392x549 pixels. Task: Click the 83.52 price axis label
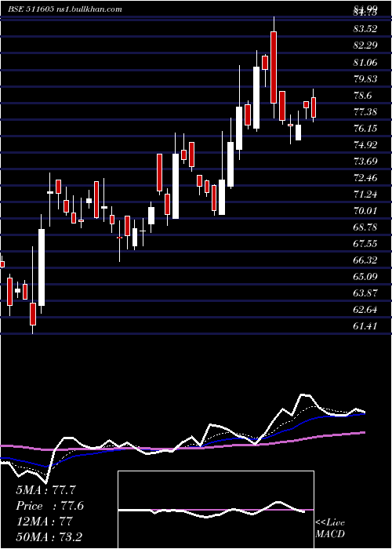coord(365,29)
